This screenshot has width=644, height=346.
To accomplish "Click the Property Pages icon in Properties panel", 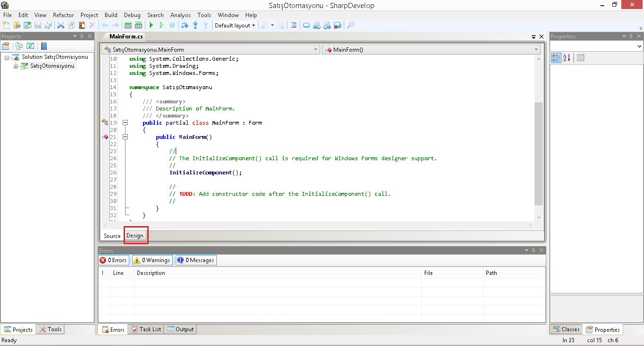I will (x=581, y=58).
